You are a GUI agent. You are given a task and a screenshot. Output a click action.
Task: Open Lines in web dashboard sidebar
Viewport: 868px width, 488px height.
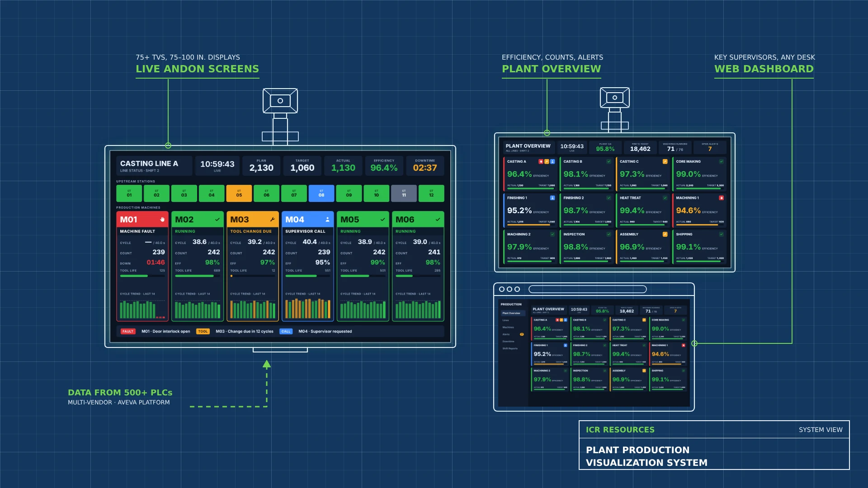(505, 320)
